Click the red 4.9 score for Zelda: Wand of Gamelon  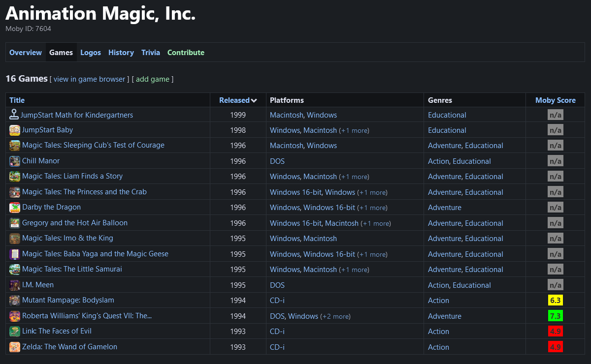pos(556,347)
